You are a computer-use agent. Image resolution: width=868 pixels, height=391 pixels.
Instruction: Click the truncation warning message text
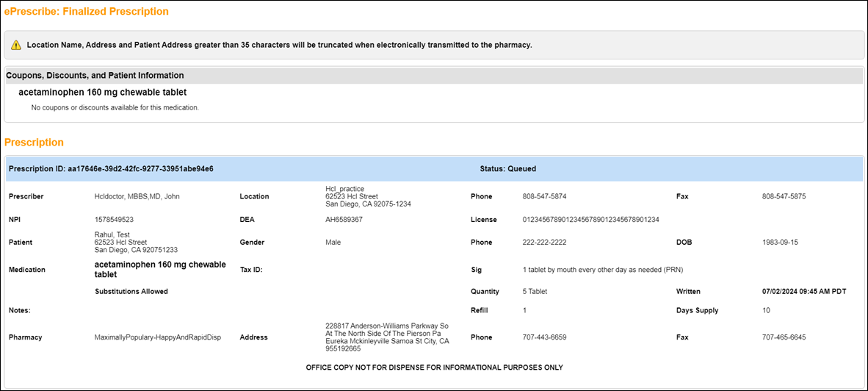(279, 46)
